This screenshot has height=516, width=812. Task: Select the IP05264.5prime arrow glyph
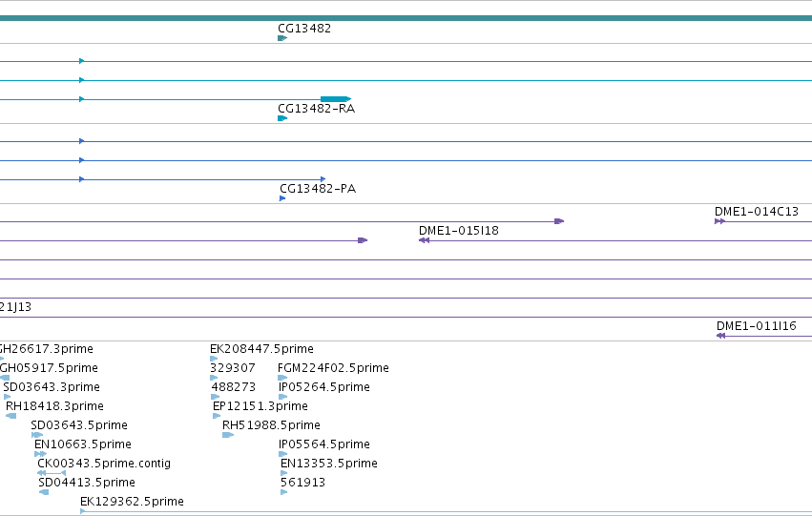282,397
